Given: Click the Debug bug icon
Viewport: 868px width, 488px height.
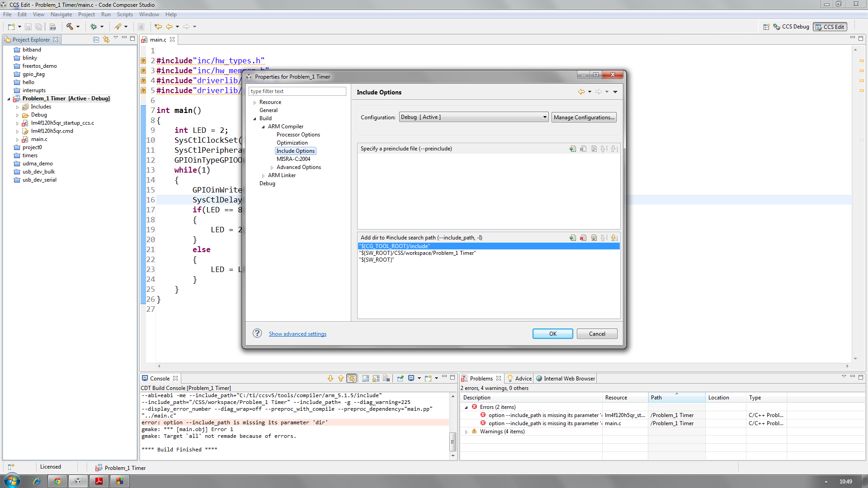Looking at the screenshot, I should (x=94, y=27).
